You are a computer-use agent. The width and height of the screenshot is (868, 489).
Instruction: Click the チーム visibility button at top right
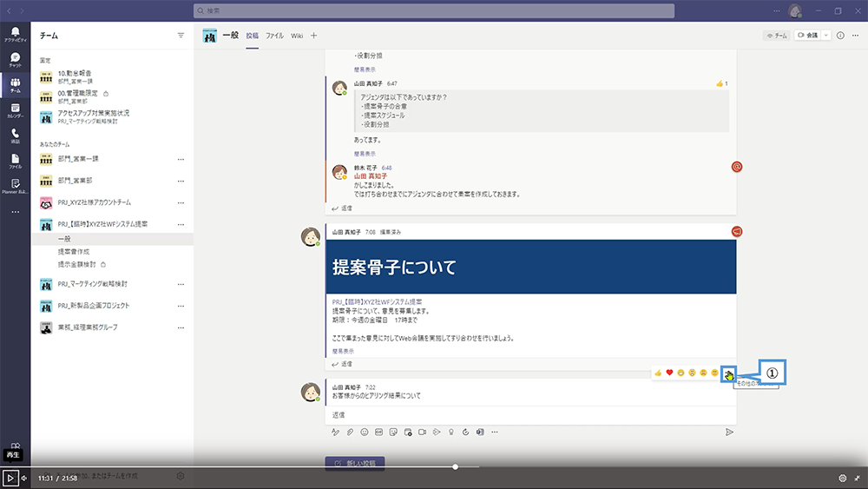pyautogui.click(x=777, y=36)
